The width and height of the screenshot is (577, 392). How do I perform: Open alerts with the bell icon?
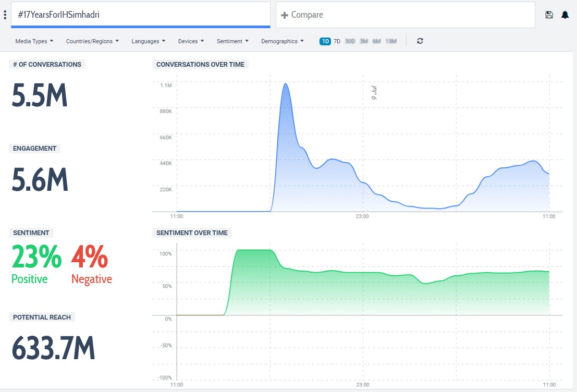(565, 15)
